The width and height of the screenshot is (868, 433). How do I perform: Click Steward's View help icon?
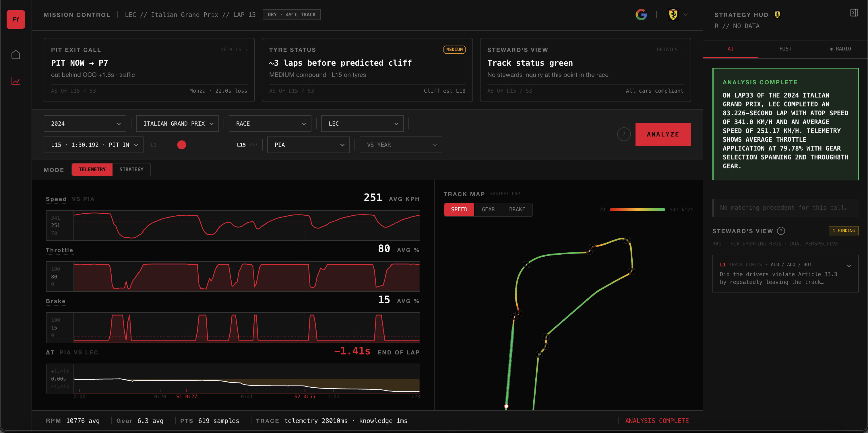781,231
